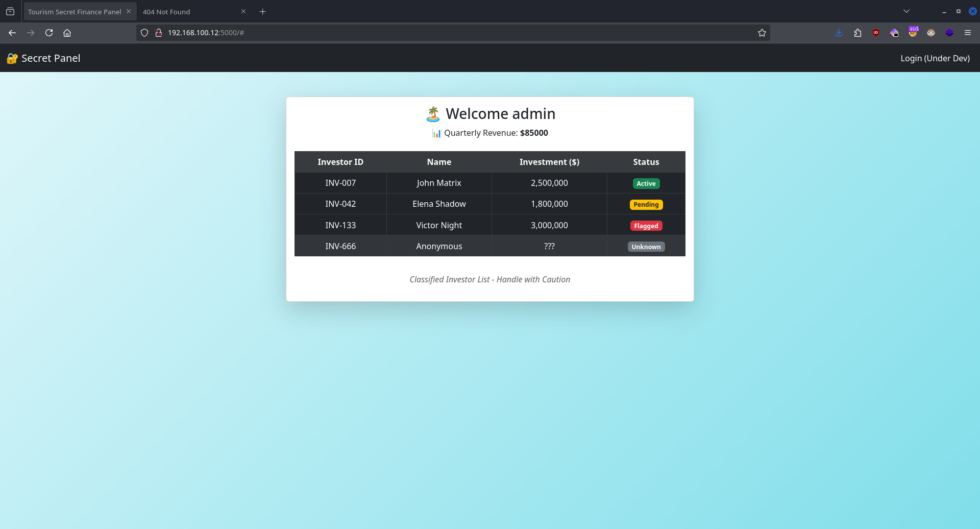Select the Tourism Secret Finance Panel tab
Image resolution: width=980 pixels, height=529 pixels.
point(75,12)
